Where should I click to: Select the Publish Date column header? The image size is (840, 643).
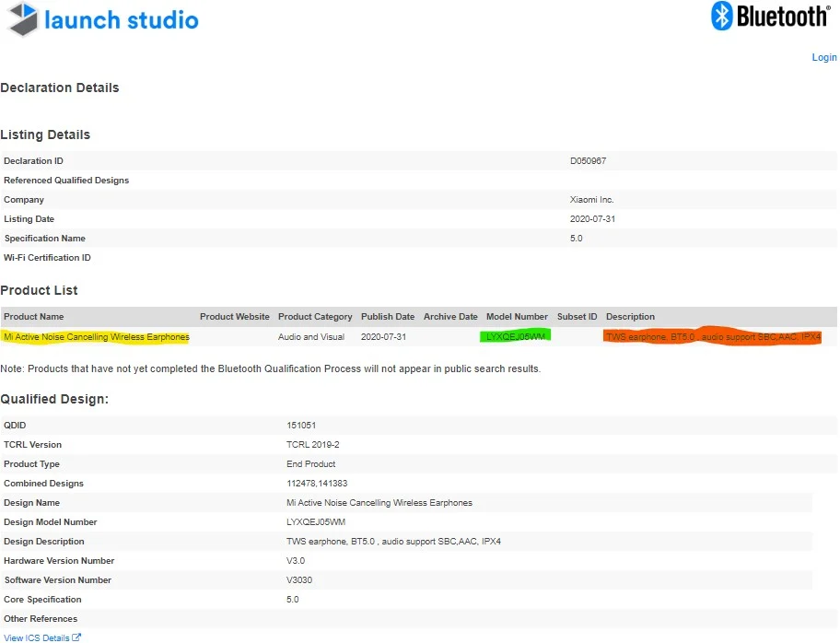point(388,317)
